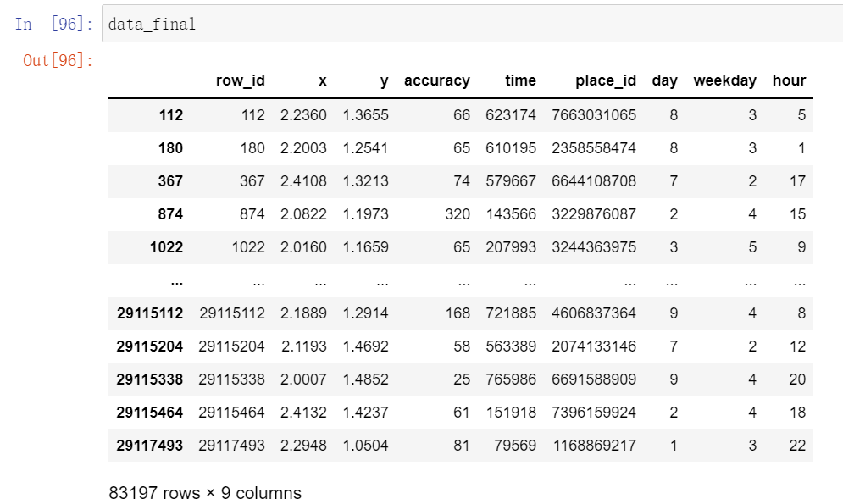Image resolution: width=843 pixels, height=504 pixels.
Task: Click place_id value 2074133146
Action: click(x=594, y=346)
